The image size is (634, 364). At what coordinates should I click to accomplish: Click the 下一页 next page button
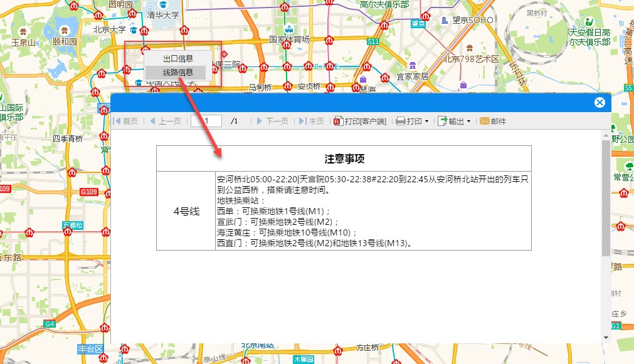pos(273,121)
